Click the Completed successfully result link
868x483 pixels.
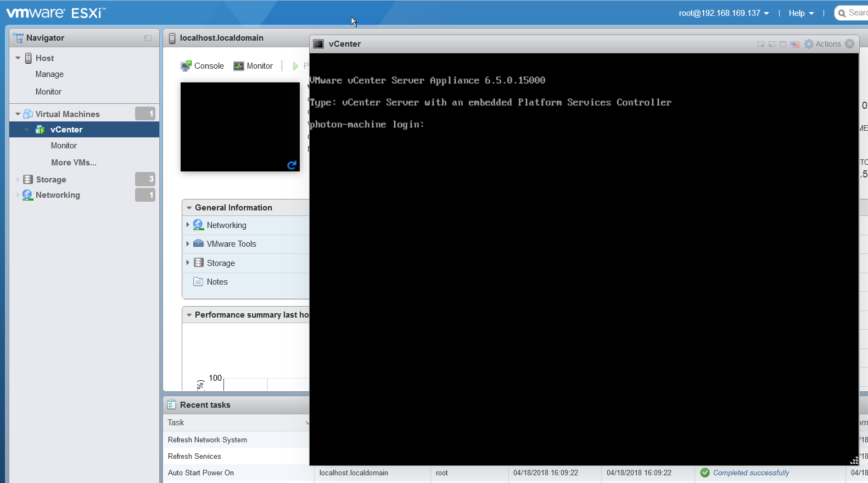[x=751, y=473]
